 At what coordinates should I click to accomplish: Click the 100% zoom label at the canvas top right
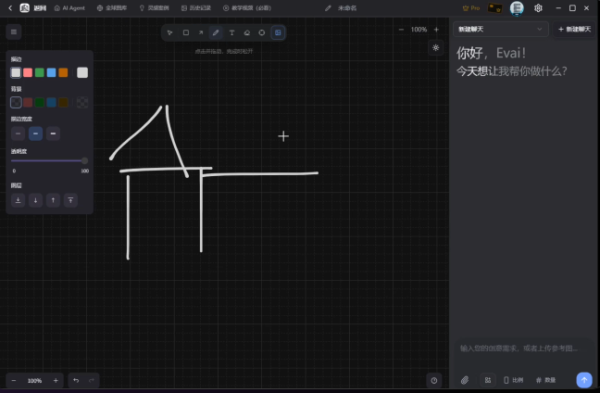[419, 29]
